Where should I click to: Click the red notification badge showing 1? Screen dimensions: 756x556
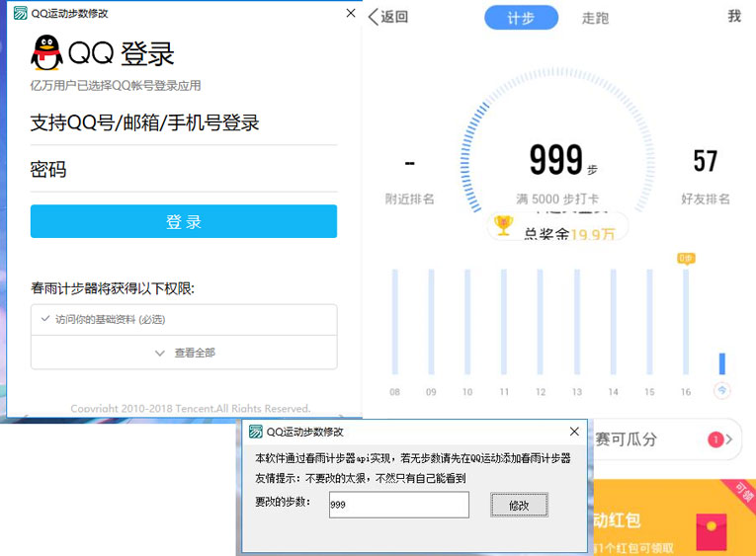click(x=714, y=439)
